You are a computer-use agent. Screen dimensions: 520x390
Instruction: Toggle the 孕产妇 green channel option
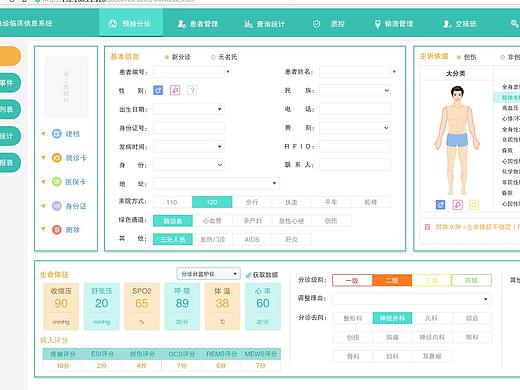coord(252,221)
